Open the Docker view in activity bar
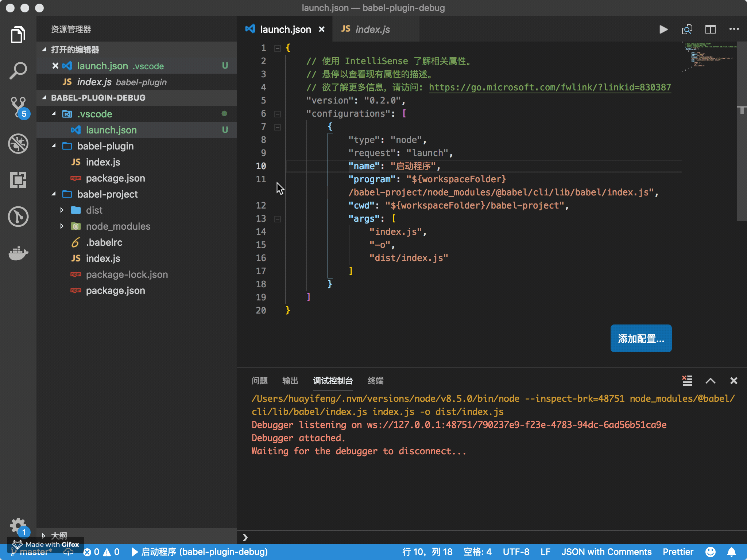Viewport: 747px width, 560px height. pyautogui.click(x=18, y=253)
